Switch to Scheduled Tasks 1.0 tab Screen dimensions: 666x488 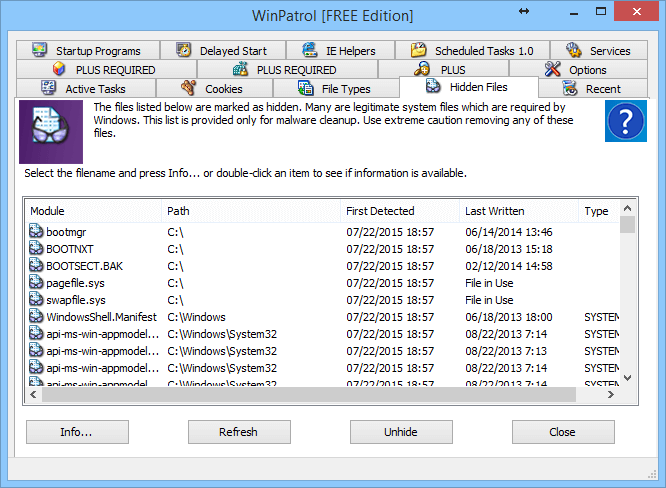[472, 50]
